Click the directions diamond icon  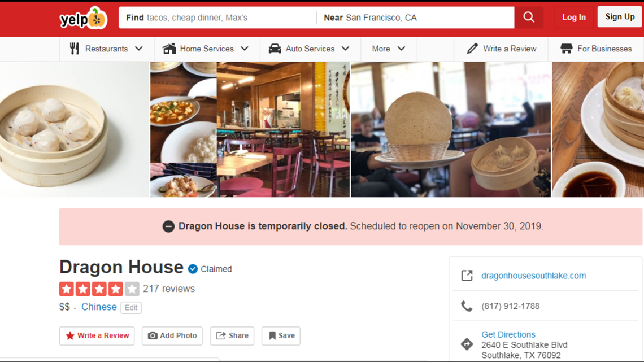[467, 344]
